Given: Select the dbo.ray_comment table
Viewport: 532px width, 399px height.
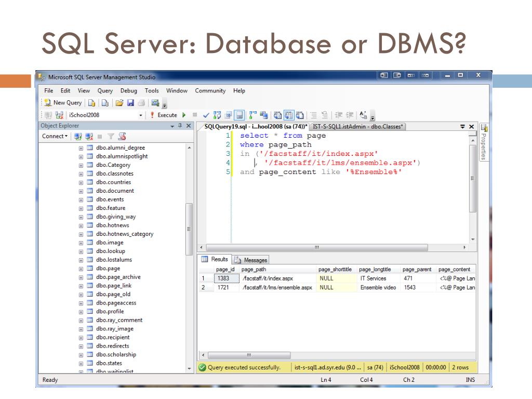Looking at the screenshot, I should point(119,320).
